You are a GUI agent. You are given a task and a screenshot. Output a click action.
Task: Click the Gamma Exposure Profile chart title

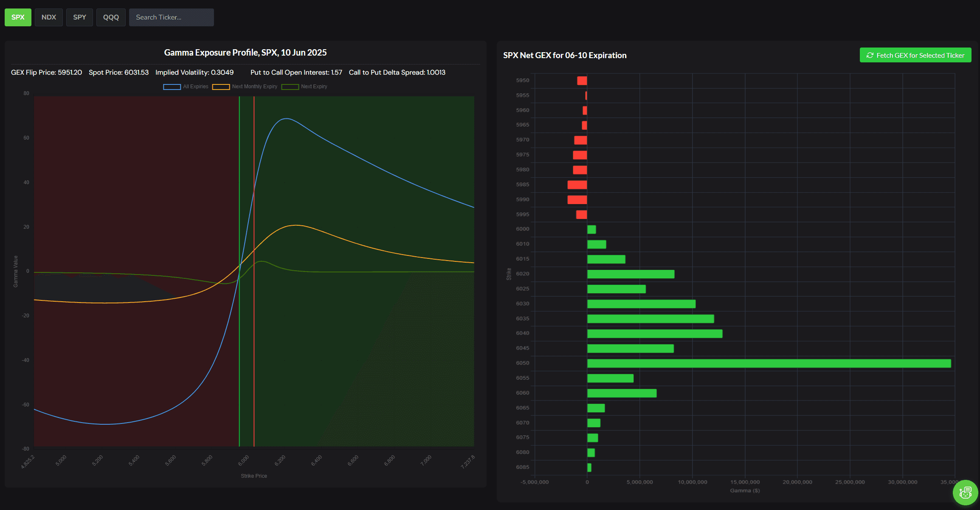(x=245, y=53)
